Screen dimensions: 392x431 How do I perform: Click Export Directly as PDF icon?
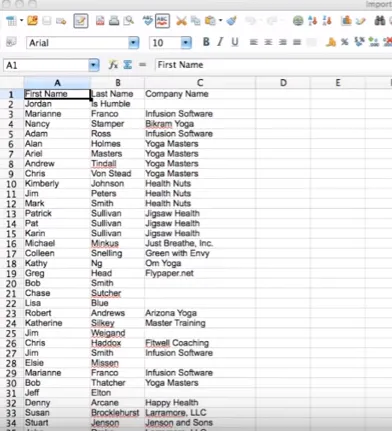100,21
